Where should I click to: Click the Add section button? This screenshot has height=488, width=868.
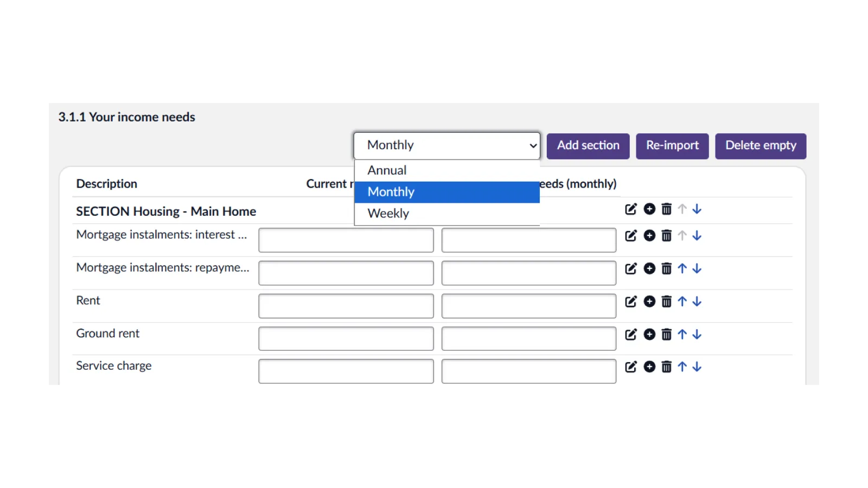click(x=588, y=146)
